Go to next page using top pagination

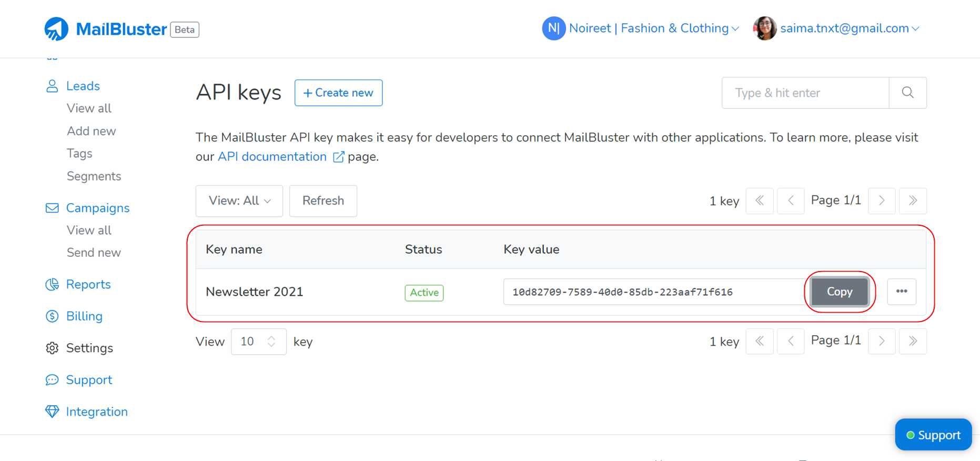(x=882, y=201)
